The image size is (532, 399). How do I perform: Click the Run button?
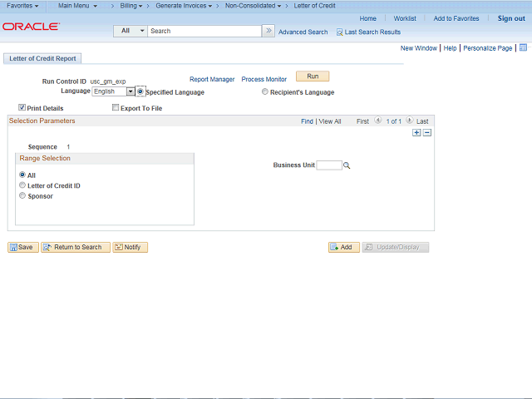(313, 76)
